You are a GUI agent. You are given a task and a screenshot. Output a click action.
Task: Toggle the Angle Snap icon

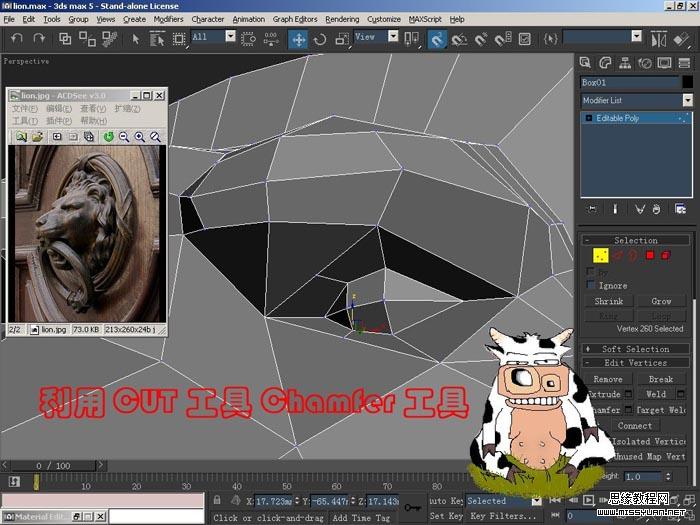tap(459, 39)
